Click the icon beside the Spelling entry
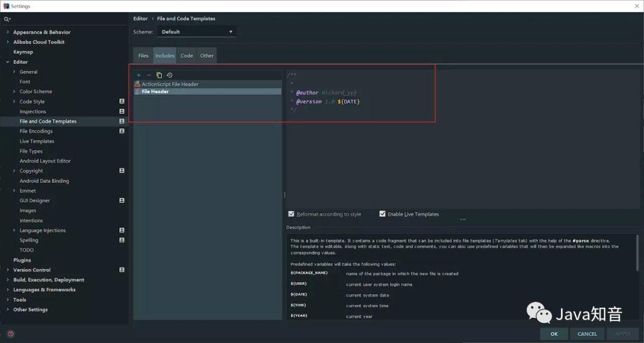The height and width of the screenshot is (343, 644). coord(122,240)
